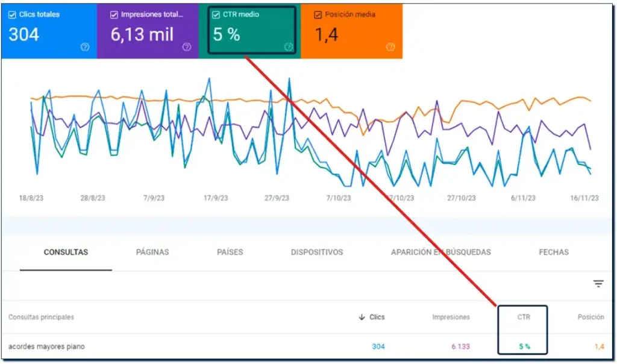617x364 pixels.
Task: Click the 18/8/23 chart date label
Action: (31, 198)
